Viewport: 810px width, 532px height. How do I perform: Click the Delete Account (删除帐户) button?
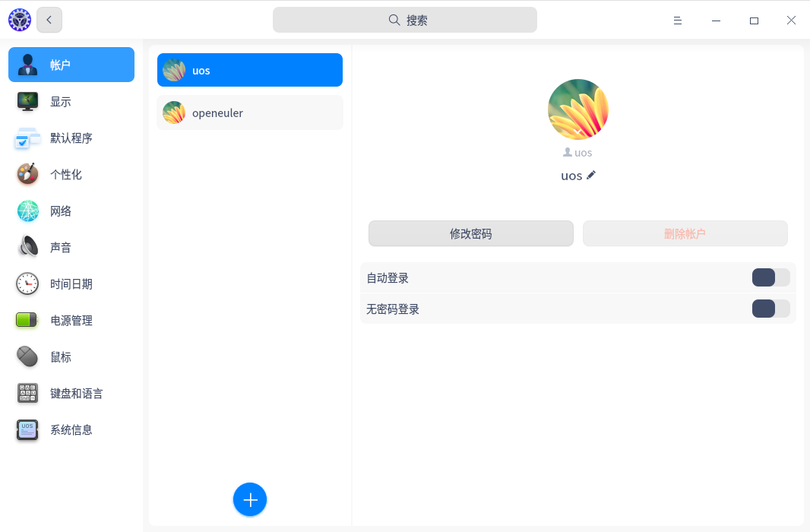point(685,234)
